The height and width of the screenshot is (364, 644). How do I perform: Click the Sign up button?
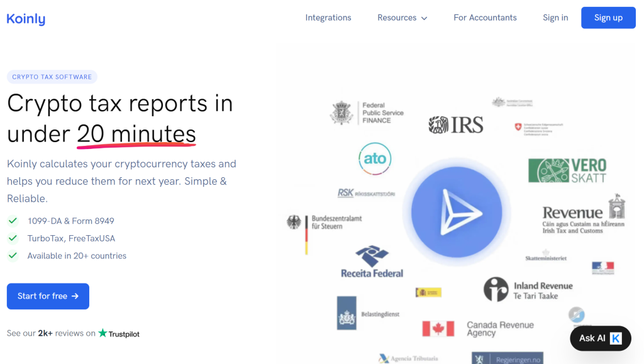608,18
